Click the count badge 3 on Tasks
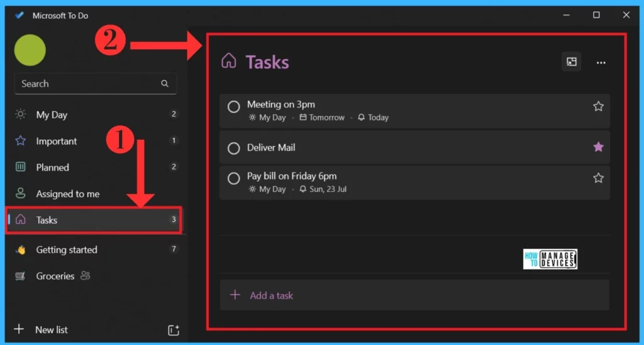This screenshot has width=644, height=345. (174, 219)
